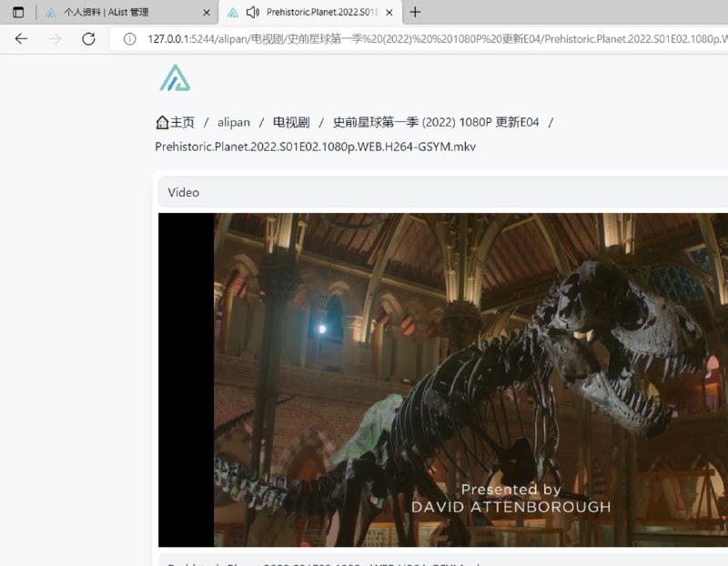Click the AList logo icon

tap(174, 78)
